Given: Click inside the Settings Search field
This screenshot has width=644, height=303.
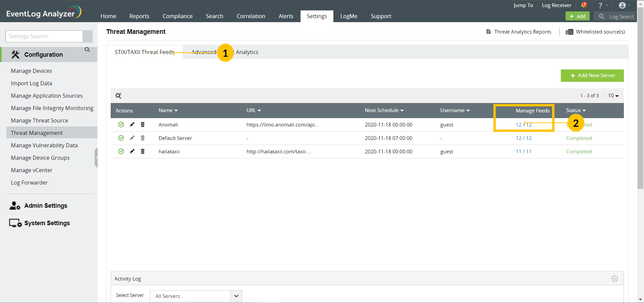Looking at the screenshot, I should 44,36.
